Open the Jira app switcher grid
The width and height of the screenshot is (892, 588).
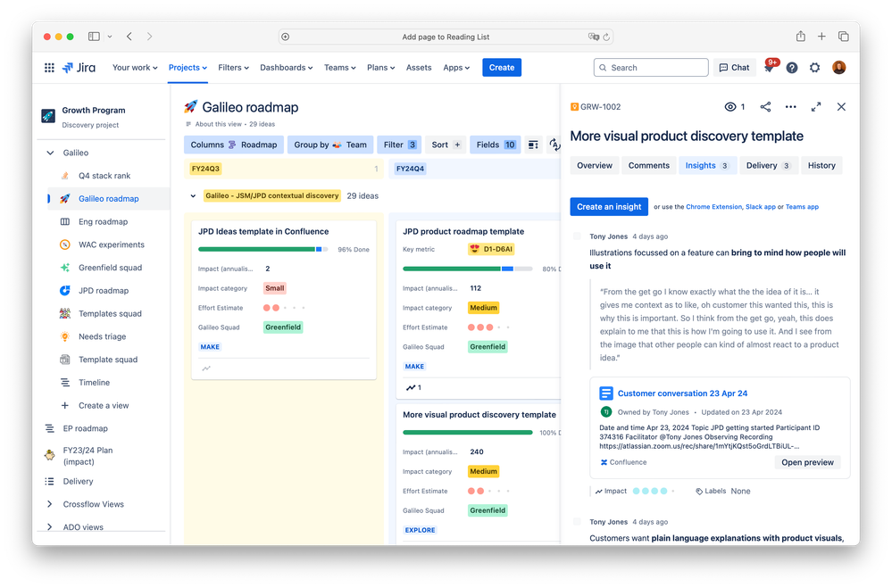49,68
